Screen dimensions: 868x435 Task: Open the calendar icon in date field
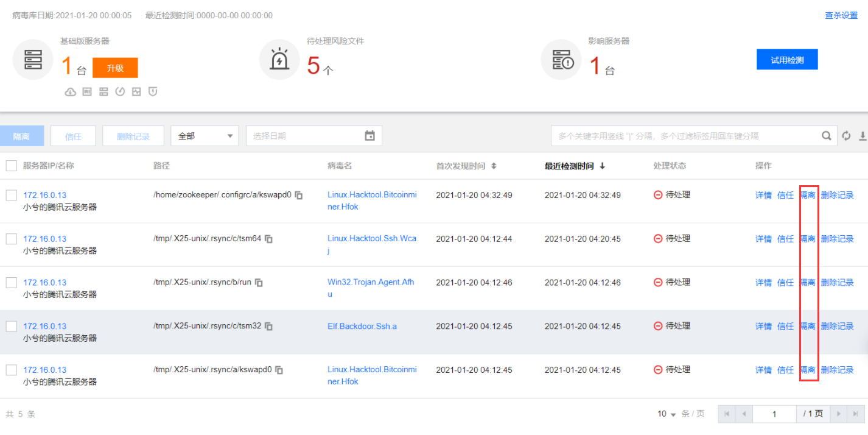[x=369, y=136]
